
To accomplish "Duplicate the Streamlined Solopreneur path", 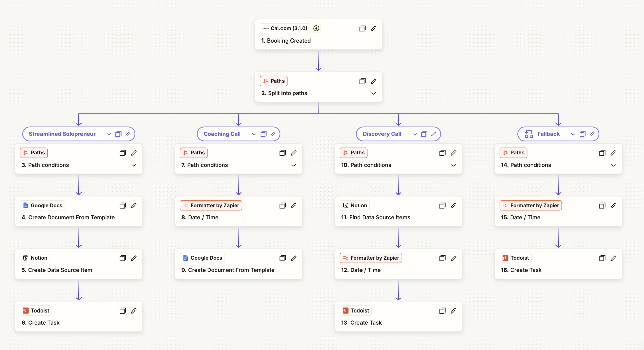I will point(118,134).
